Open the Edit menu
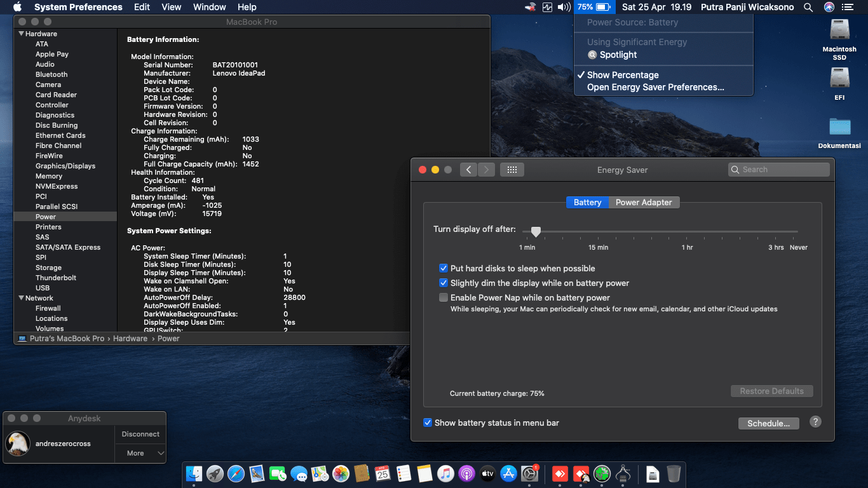The image size is (868, 488). click(x=142, y=7)
